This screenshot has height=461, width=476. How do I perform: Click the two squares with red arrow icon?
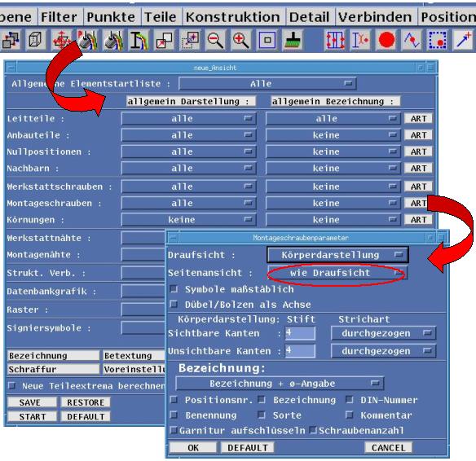point(165,40)
